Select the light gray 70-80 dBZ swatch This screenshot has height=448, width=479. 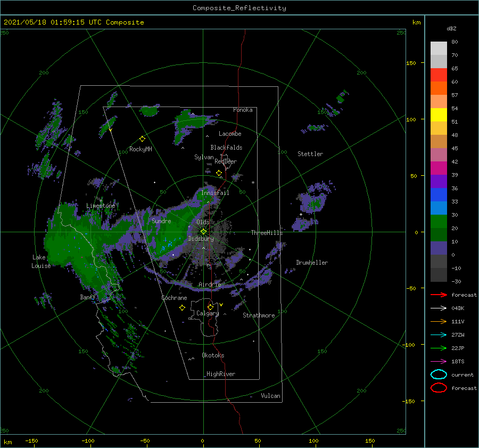pos(439,48)
